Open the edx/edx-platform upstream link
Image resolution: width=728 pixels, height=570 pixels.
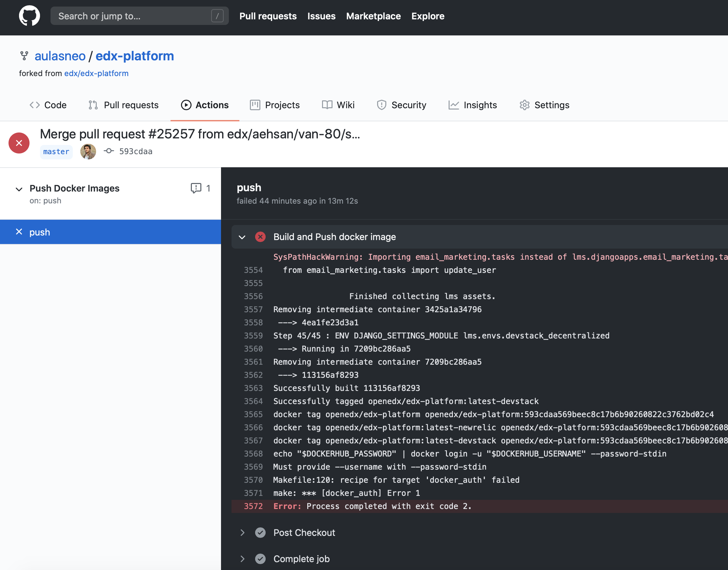[x=96, y=73]
